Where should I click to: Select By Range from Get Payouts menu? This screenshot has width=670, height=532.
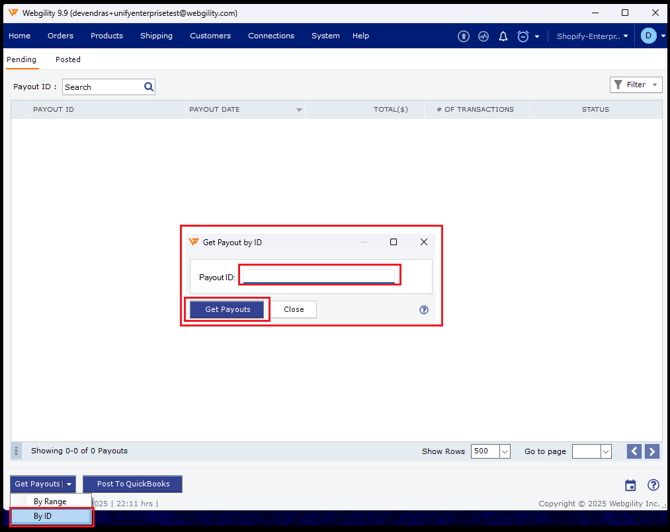[x=50, y=501]
